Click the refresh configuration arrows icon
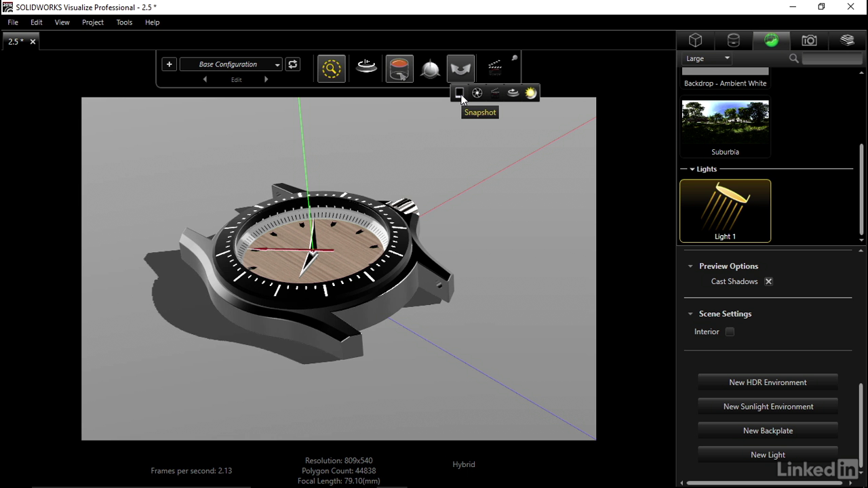The height and width of the screenshot is (488, 868). 292,64
